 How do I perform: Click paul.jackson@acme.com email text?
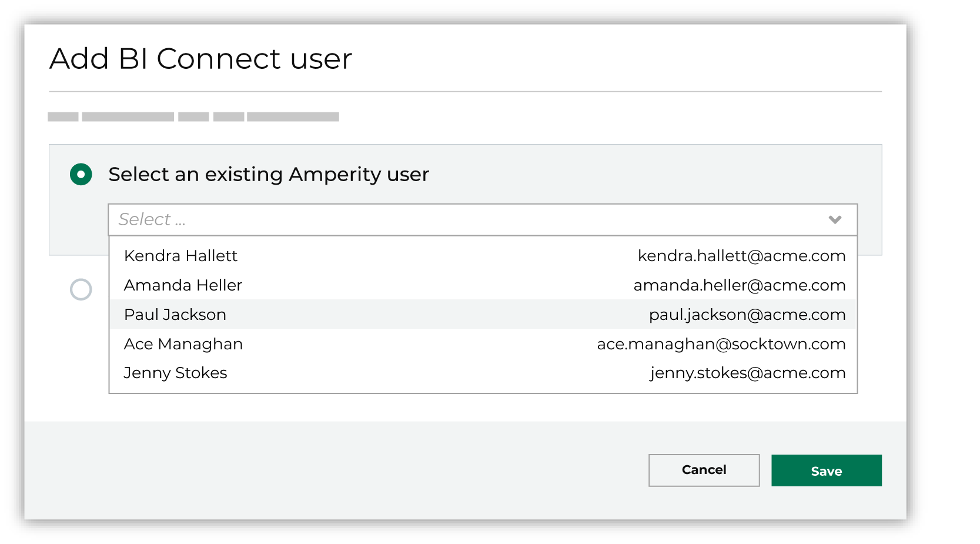747,315
